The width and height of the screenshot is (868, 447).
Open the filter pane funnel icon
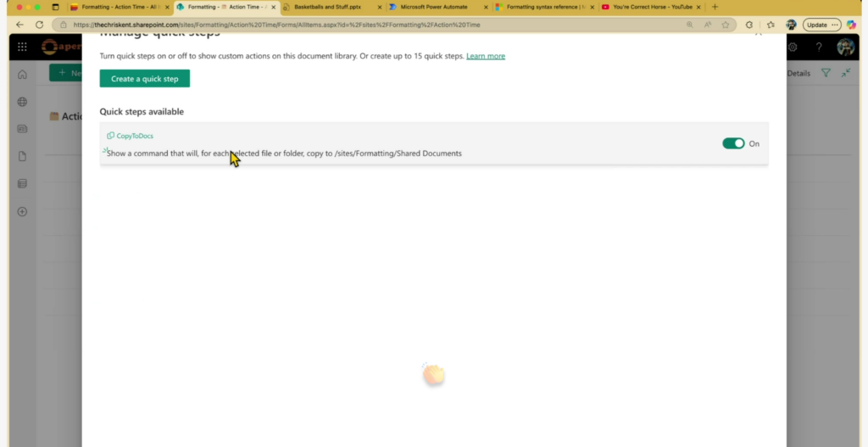coord(826,73)
